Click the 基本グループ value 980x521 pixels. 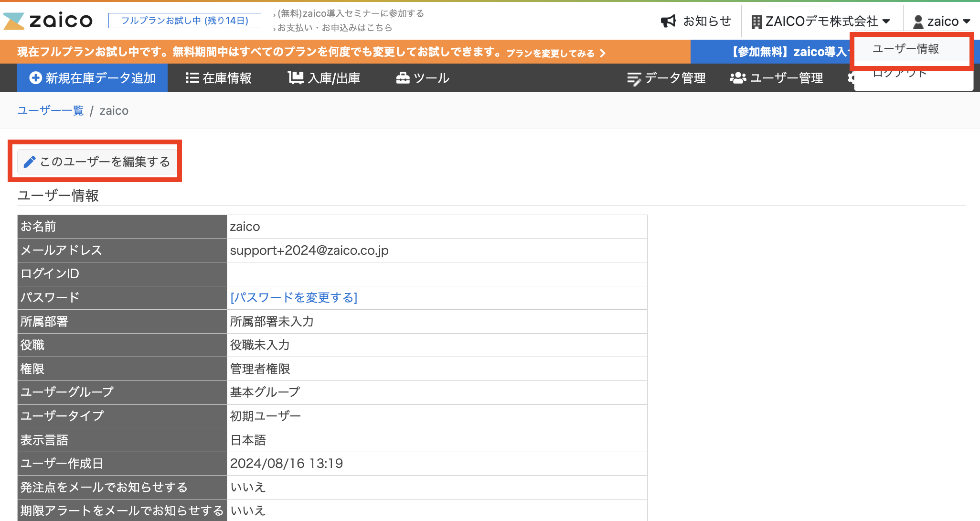(265, 392)
